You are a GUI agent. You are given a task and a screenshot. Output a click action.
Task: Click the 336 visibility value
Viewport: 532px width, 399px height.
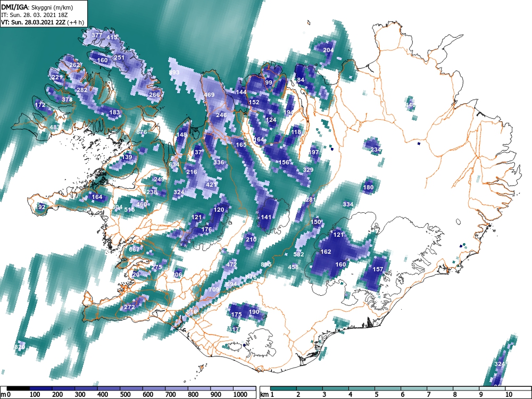click(x=219, y=162)
